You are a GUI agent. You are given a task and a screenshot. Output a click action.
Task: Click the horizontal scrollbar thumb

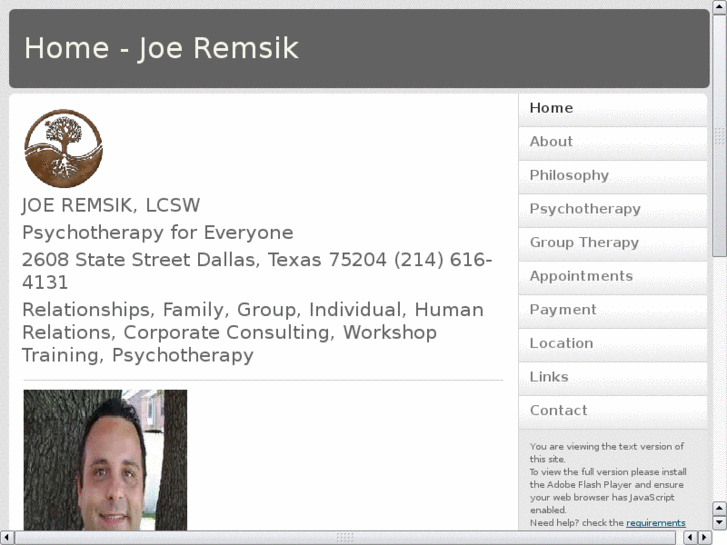(x=345, y=537)
